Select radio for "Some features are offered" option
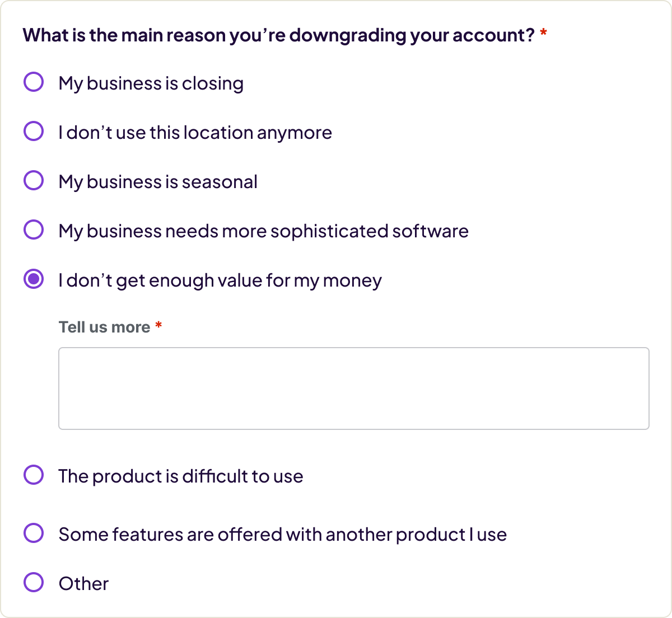Image resolution: width=672 pixels, height=618 pixels. (34, 533)
